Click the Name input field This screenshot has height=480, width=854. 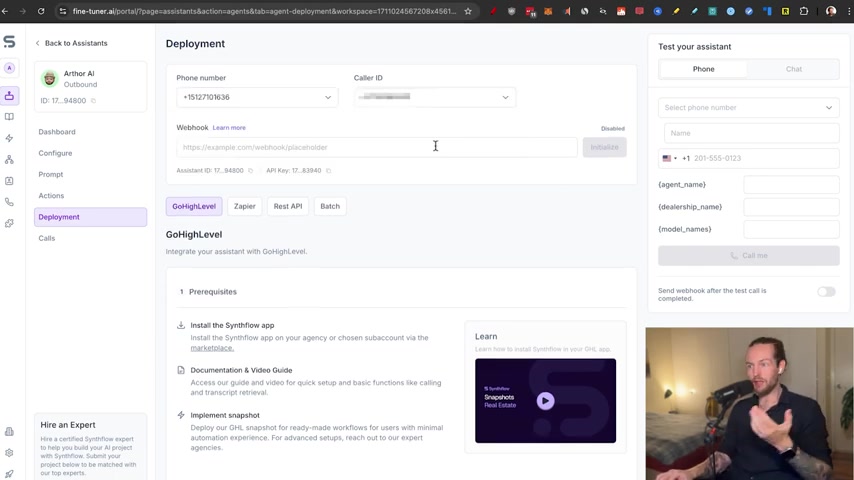coord(752,133)
